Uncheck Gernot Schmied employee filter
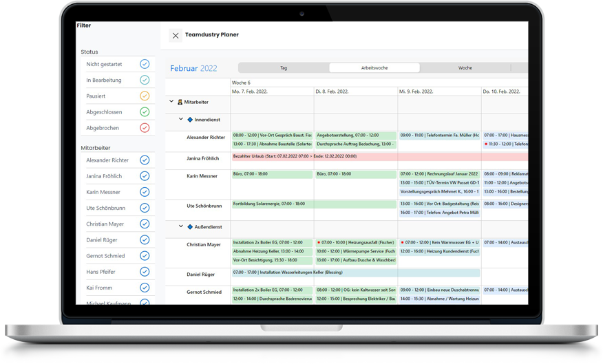This screenshot has width=603, height=364. click(145, 255)
